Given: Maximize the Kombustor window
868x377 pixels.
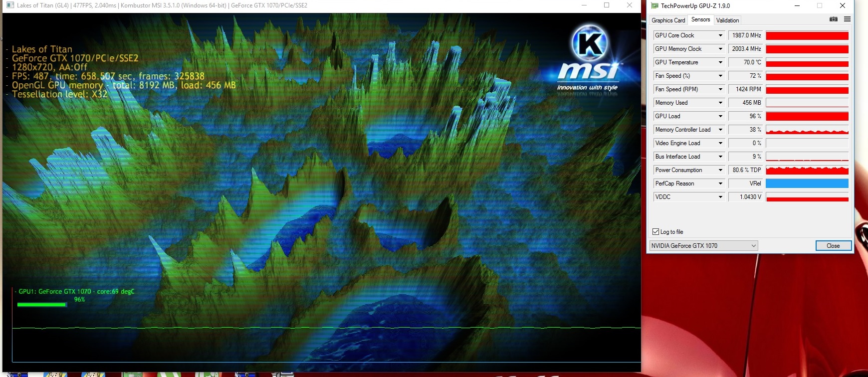Looking at the screenshot, I should (x=607, y=5).
